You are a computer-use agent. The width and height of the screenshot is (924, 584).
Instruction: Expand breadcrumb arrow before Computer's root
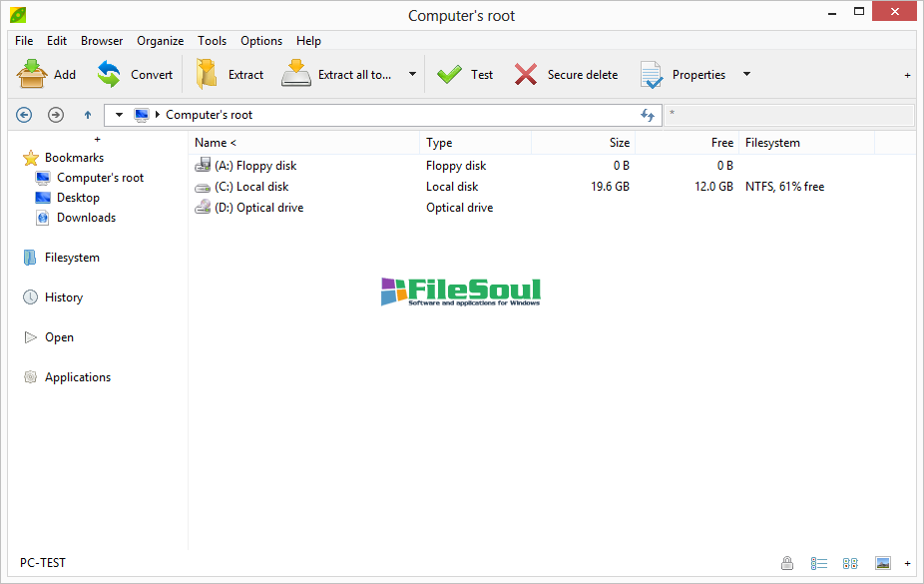coord(158,115)
